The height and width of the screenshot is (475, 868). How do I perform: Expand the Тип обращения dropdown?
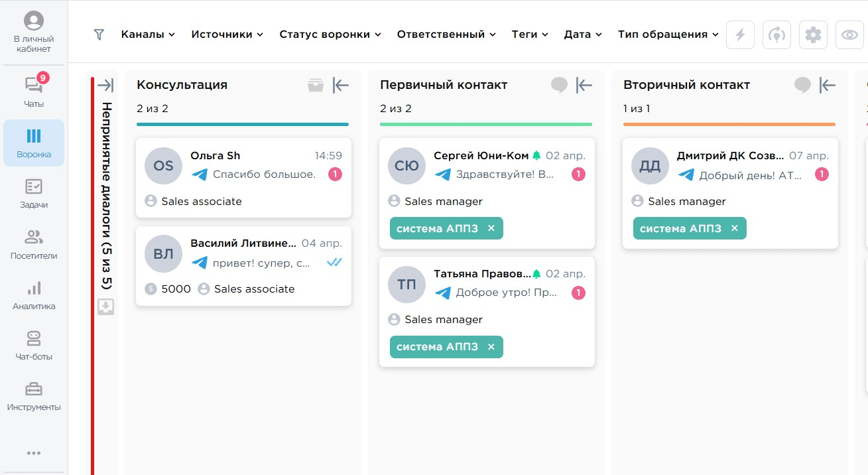[668, 34]
